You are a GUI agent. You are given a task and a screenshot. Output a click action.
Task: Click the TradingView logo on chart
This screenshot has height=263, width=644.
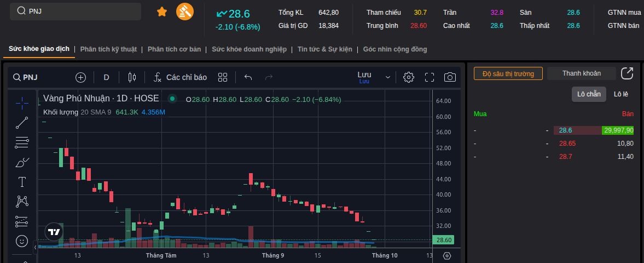pos(54,232)
